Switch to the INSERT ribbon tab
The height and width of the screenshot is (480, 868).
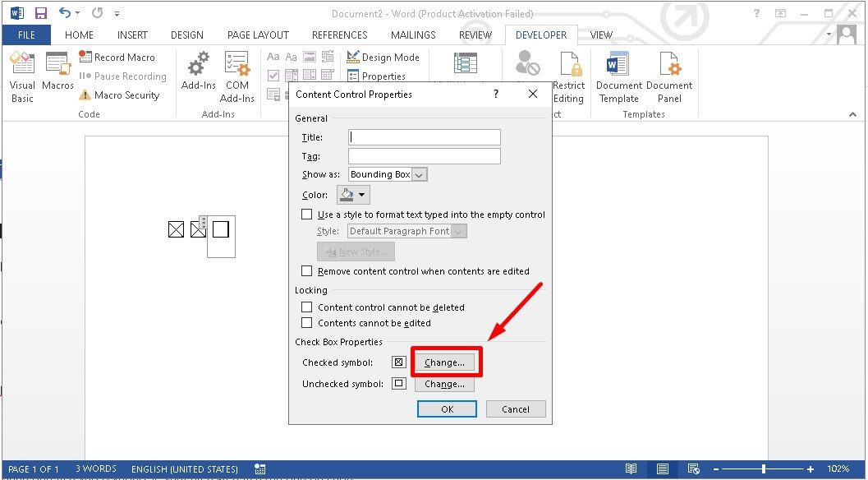pos(132,35)
